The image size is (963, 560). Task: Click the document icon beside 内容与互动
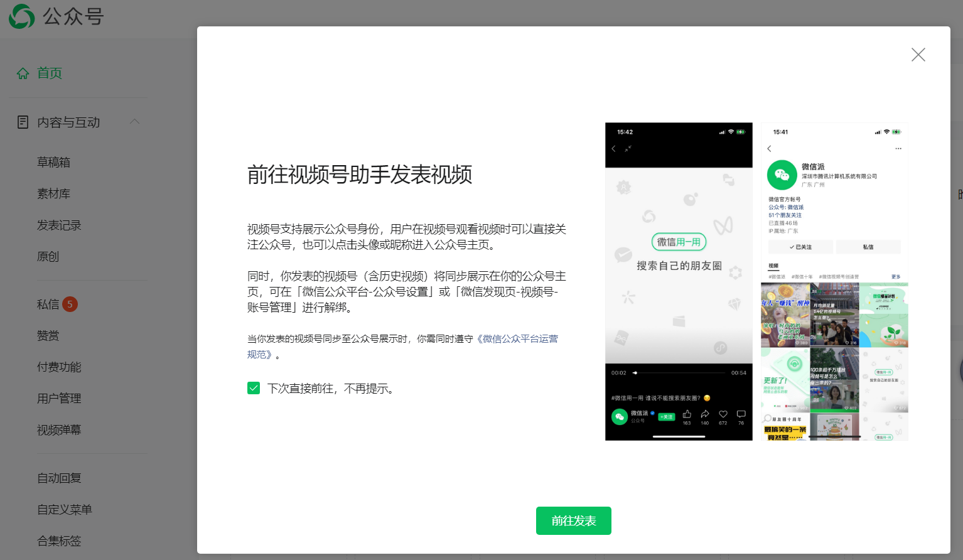(x=23, y=122)
